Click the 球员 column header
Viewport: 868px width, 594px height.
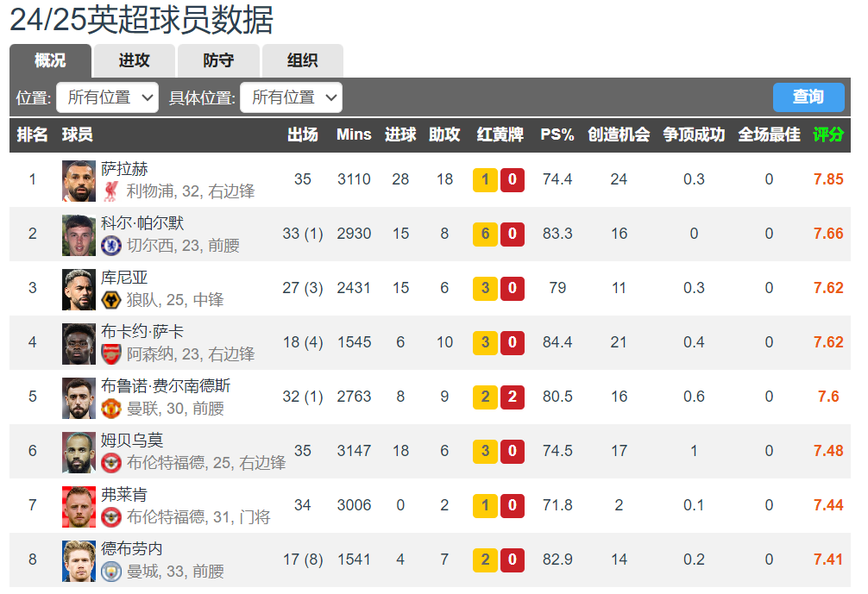click(77, 134)
